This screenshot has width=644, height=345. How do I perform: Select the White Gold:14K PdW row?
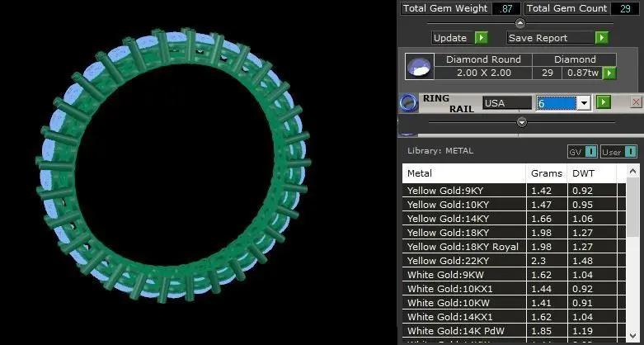tap(514, 331)
